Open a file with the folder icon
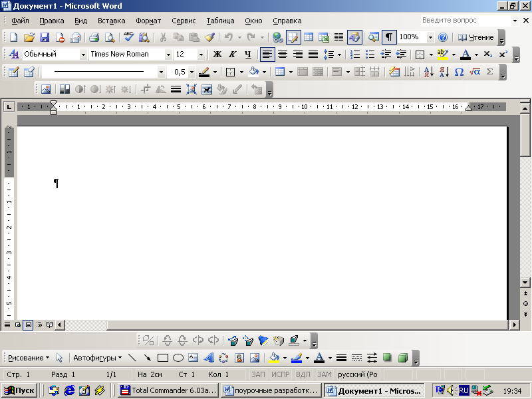 (x=29, y=37)
